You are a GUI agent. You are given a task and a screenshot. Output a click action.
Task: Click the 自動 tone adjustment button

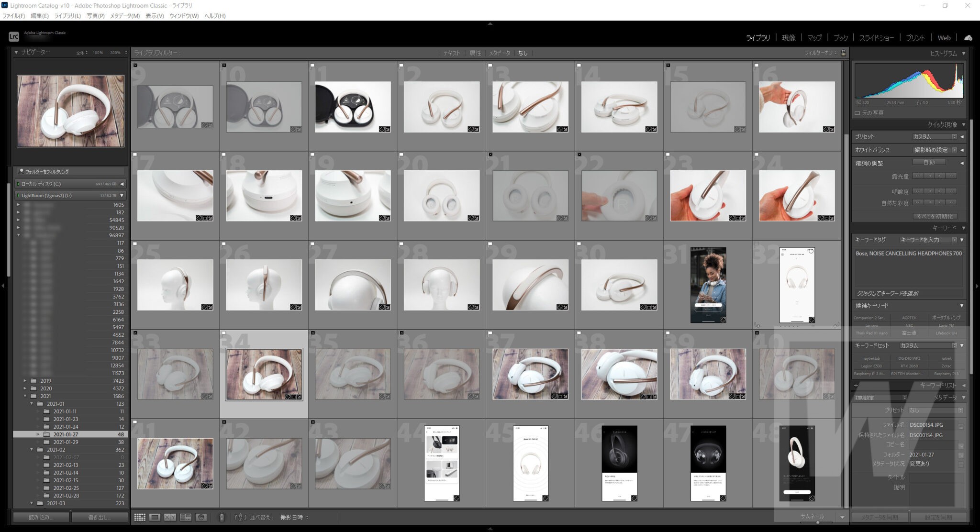pyautogui.click(x=930, y=162)
